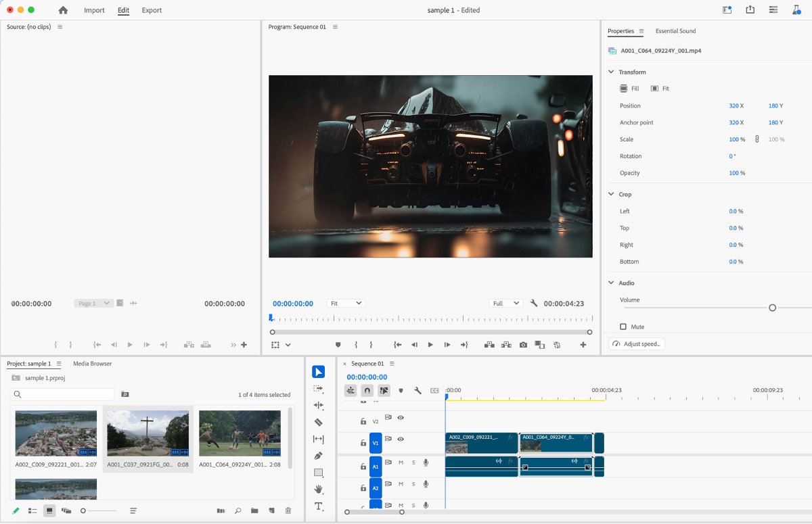Export a frame with the camera icon

point(523,344)
